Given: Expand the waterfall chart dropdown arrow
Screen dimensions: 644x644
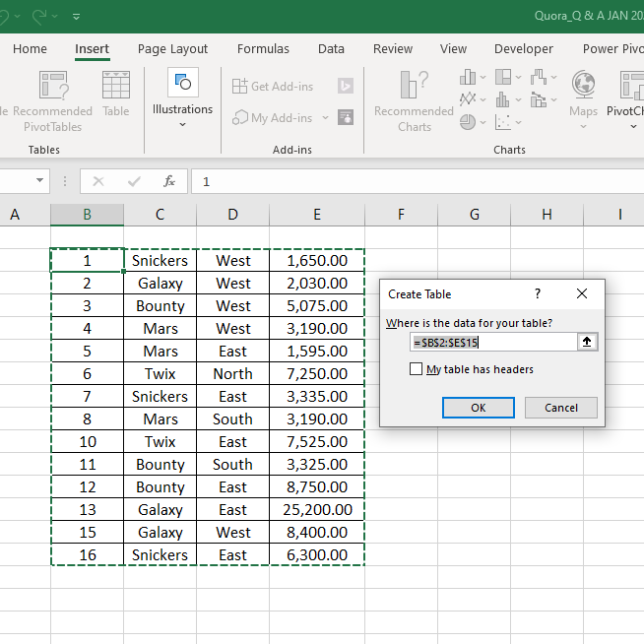Looking at the screenshot, I should [553, 77].
